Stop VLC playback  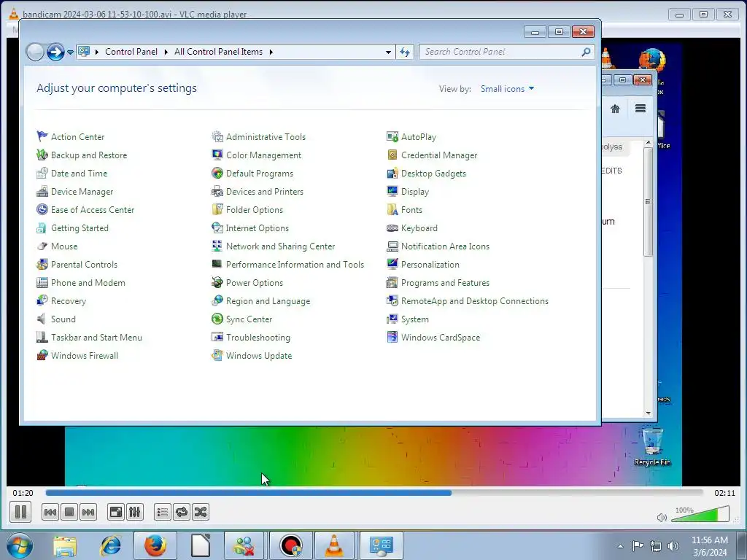[x=69, y=512]
